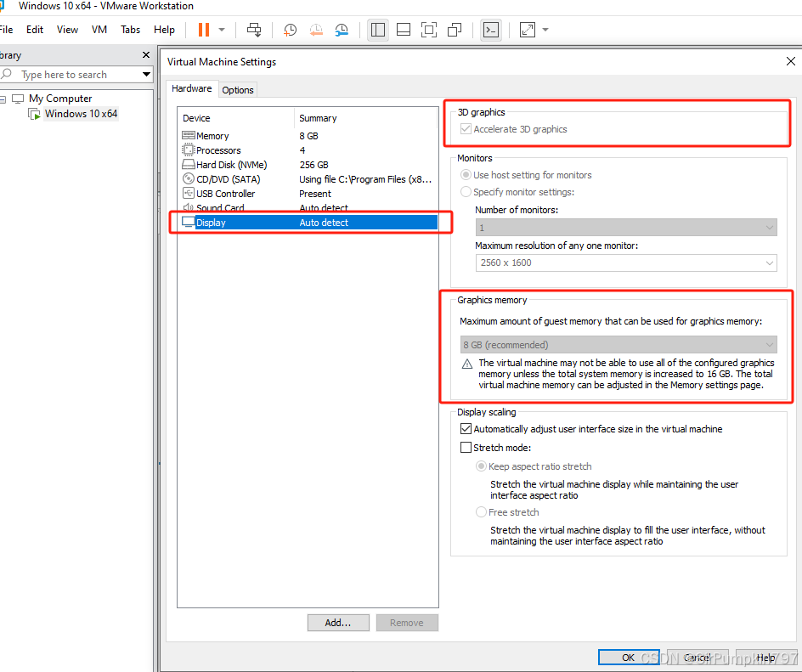Image resolution: width=802 pixels, height=672 pixels.
Task: Enter full screen mode
Action: (429, 30)
